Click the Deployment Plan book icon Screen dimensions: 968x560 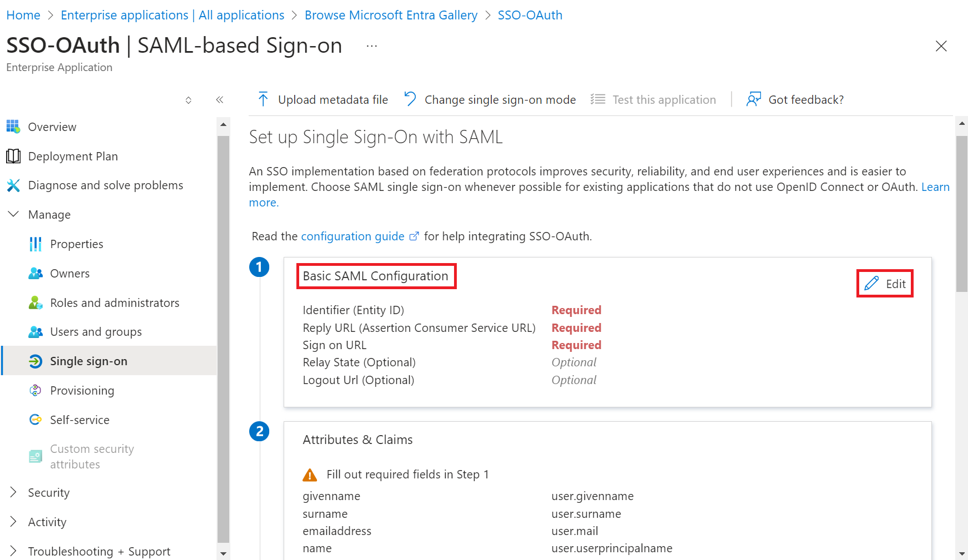(13, 157)
